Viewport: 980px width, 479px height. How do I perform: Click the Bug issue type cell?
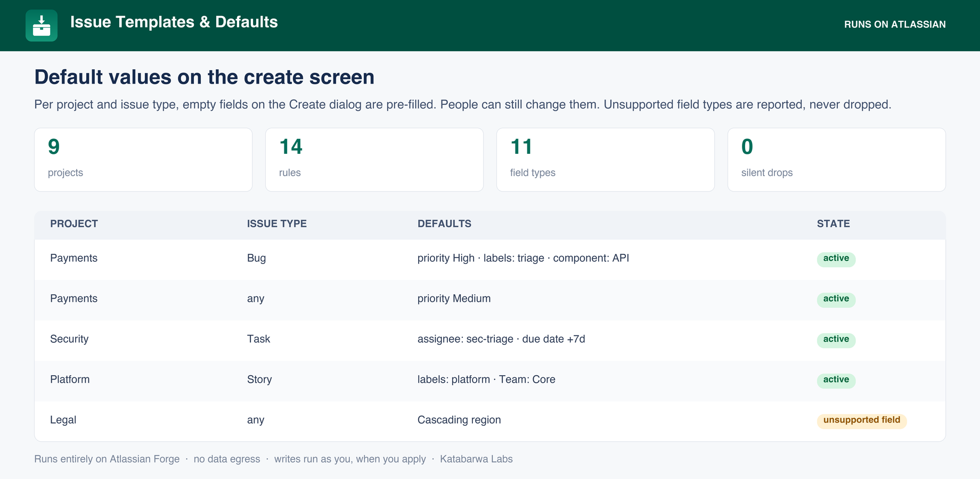click(x=256, y=258)
